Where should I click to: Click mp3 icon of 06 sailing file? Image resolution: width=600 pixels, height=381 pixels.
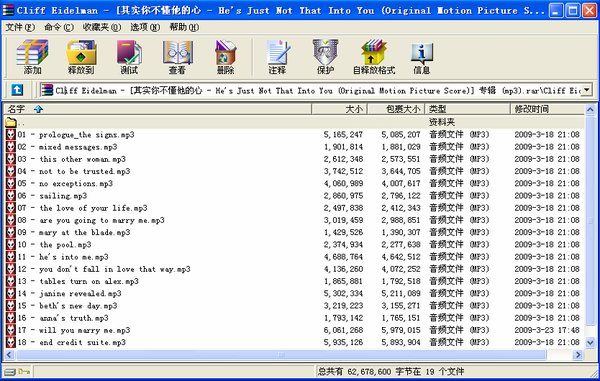coord(11,196)
